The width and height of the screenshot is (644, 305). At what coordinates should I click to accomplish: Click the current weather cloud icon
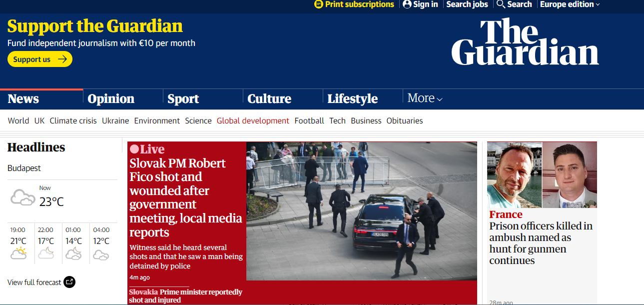point(23,197)
